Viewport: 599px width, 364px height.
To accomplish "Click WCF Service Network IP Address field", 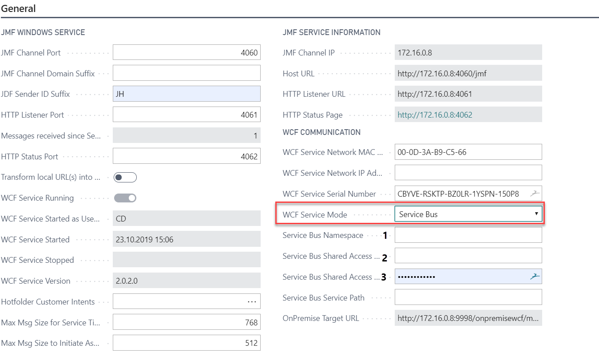I will 468,173.
